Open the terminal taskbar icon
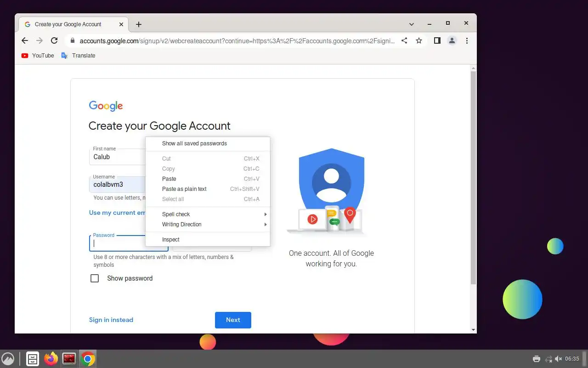Image resolution: width=588 pixels, height=368 pixels. (69, 359)
